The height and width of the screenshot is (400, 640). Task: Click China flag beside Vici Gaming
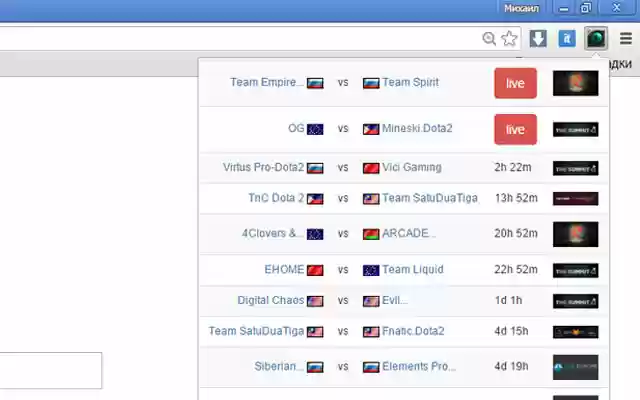(371, 168)
